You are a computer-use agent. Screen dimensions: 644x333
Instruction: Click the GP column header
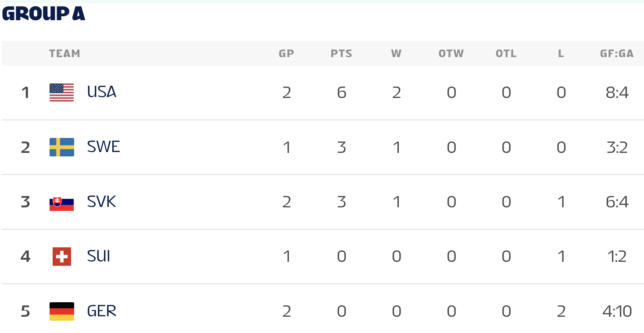(286, 54)
